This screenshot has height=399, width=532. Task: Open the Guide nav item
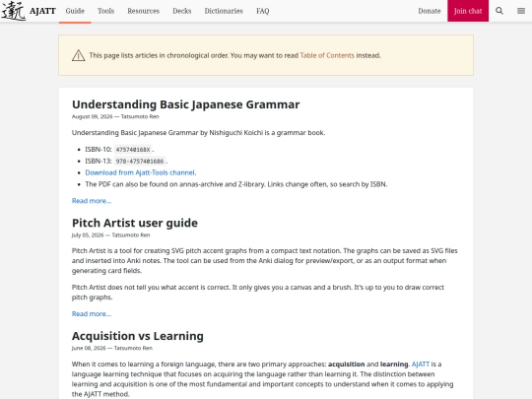pyautogui.click(x=75, y=11)
